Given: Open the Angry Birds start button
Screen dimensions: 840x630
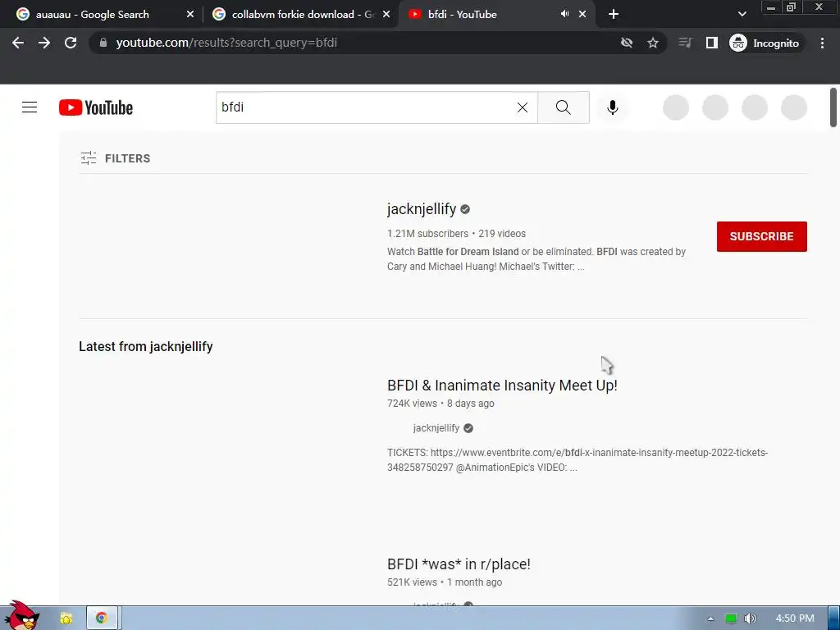Looking at the screenshot, I should [21, 616].
